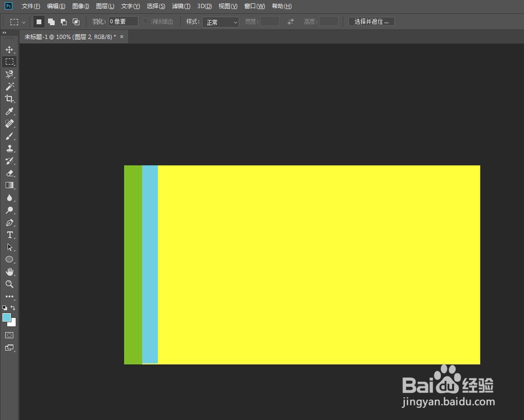Open the 文字(Y) menu
The width and height of the screenshot is (524, 420).
point(130,6)
